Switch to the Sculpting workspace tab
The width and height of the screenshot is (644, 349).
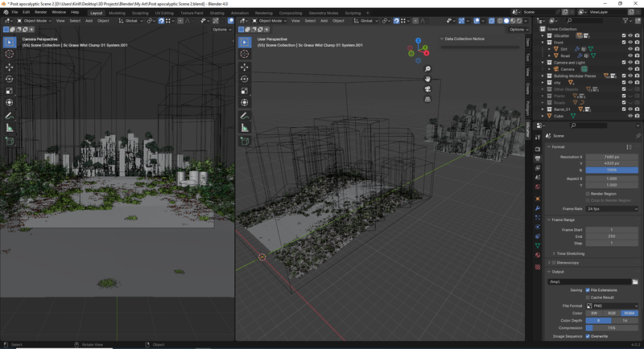coord(141,13)
